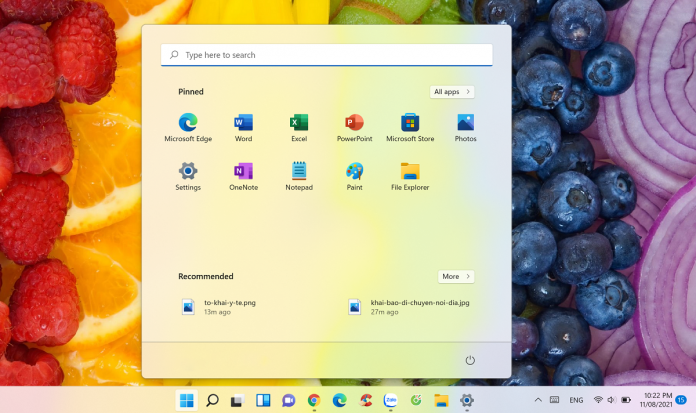Click the power button in Start menu
Screen dimensions: 696x413
[x=469, y=360]
